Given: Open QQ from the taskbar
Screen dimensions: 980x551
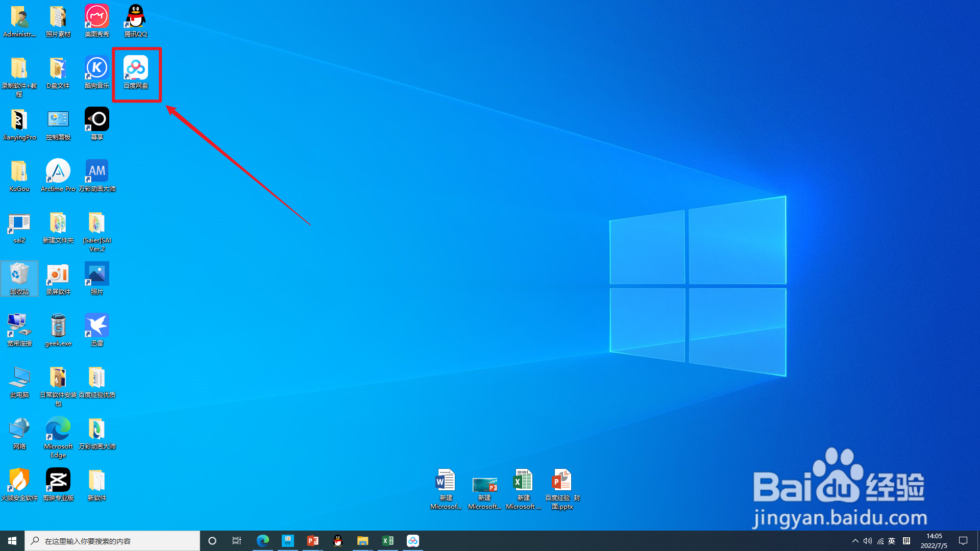Looking at the screenshot, I should point(338,541).
